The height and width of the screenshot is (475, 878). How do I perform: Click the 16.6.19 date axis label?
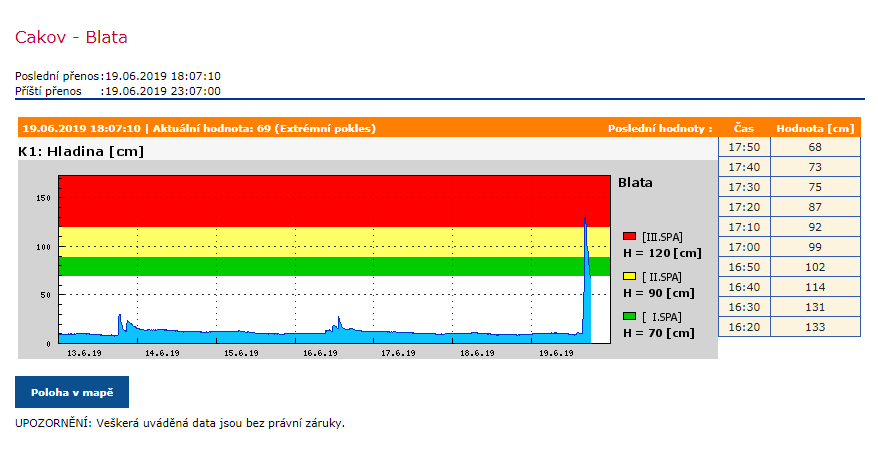(320, 353)
